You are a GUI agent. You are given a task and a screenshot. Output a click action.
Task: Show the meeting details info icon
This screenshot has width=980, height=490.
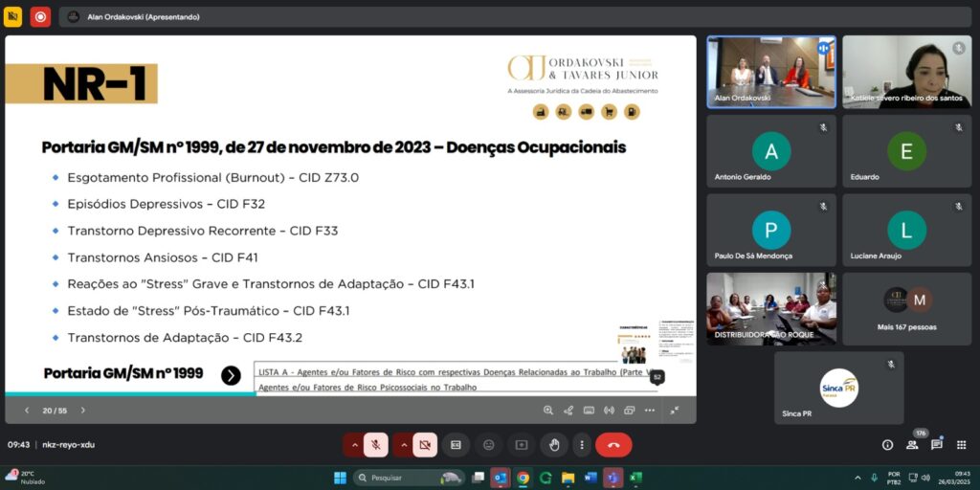point(887,445)
